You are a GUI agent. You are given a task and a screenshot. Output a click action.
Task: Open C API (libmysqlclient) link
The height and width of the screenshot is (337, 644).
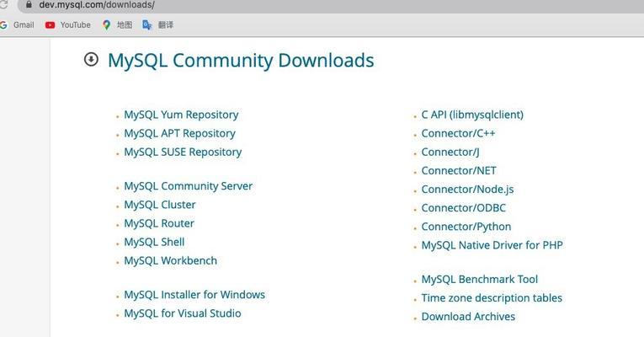472,115
